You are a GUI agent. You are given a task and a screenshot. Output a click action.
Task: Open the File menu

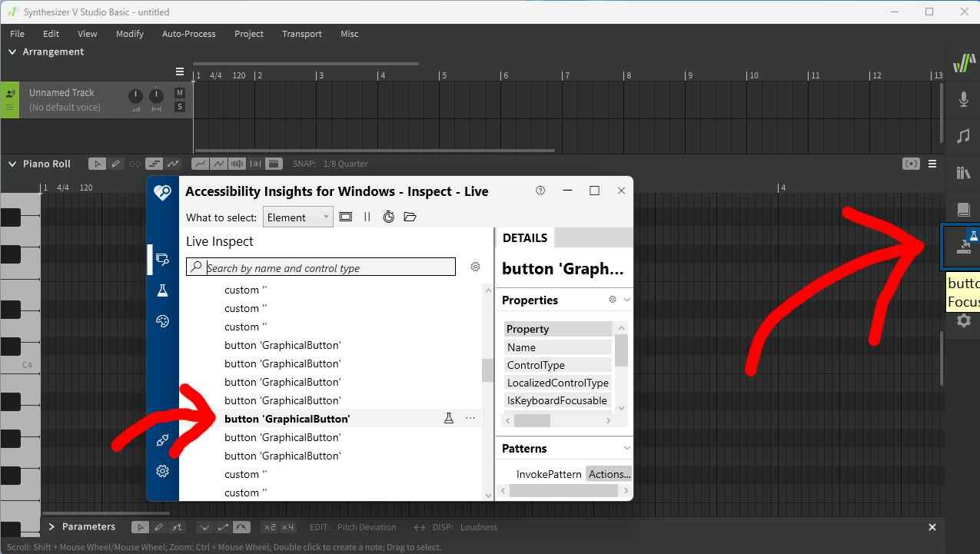tap(17, 34)
